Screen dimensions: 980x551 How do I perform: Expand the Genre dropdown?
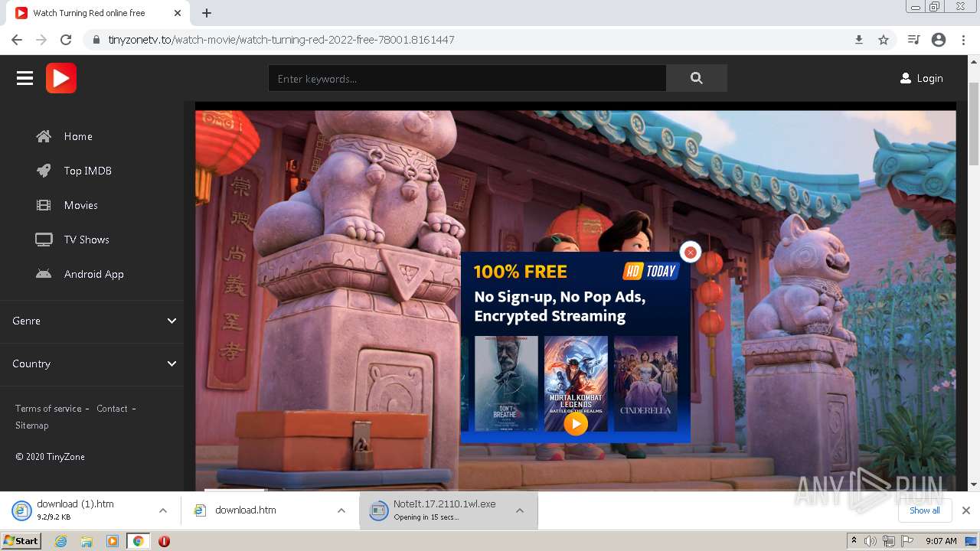pos(92,321)
